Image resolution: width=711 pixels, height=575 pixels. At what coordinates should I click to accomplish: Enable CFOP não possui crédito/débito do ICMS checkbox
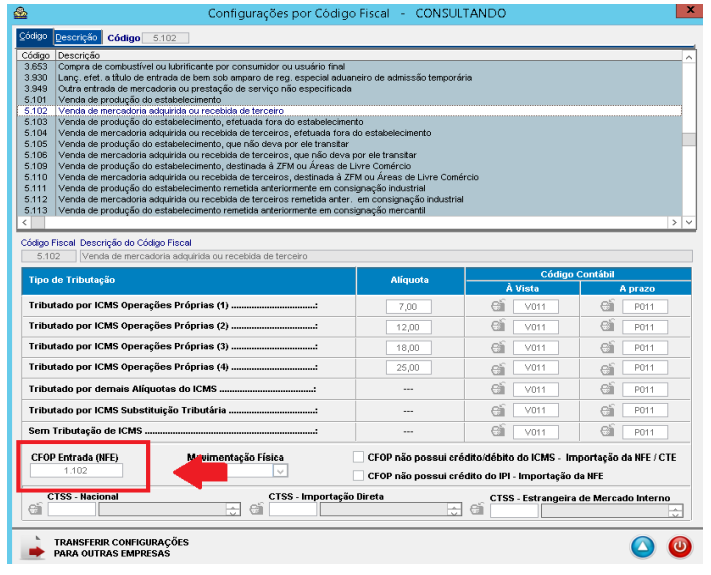pos(358,457)
